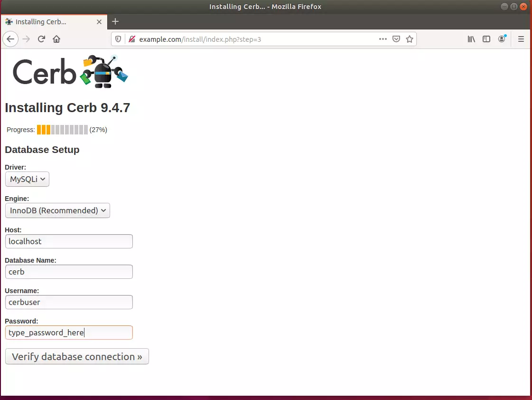Click the Installing Cerb 9.4.7 heading

point(67,108)
